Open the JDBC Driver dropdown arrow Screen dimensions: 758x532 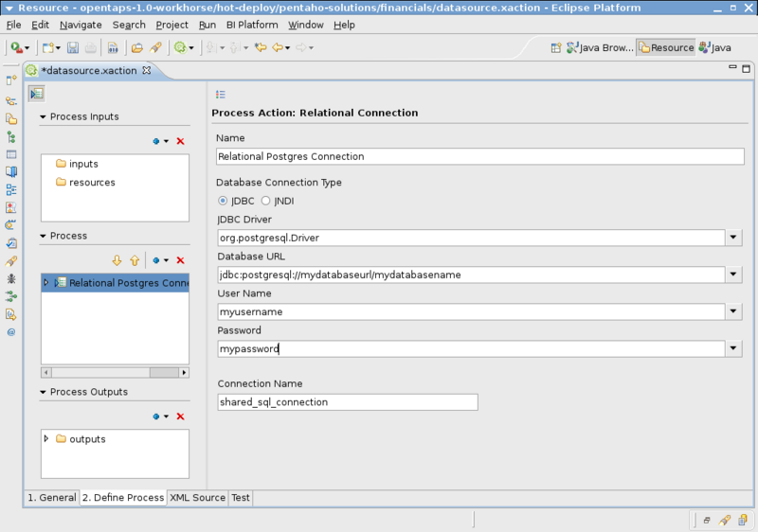pos(733,238)
